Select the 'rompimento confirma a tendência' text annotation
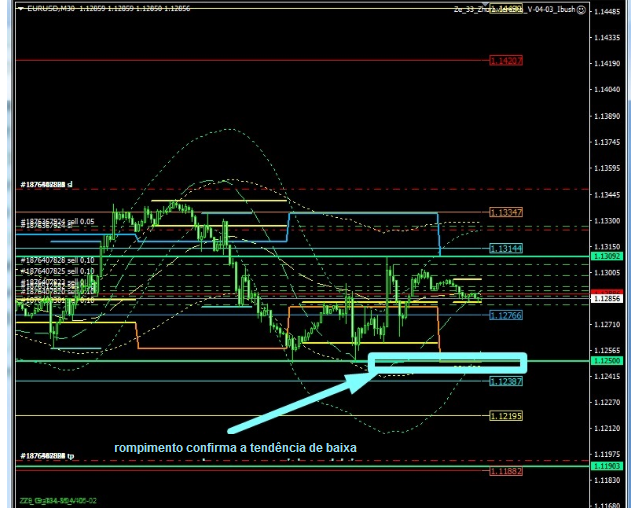The width and height of the screenshot is (638, 510). pyautogui.click(x=235, y=447)
